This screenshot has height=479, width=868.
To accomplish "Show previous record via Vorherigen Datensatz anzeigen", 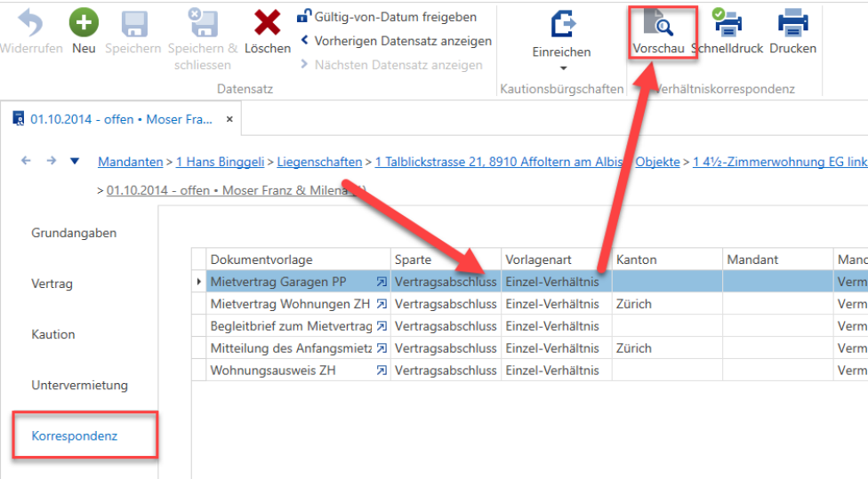I will (396, 41).
